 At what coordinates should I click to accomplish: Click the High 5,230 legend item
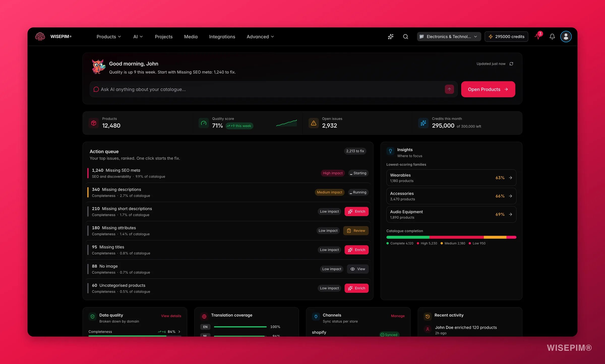click(x=427, y=243)
